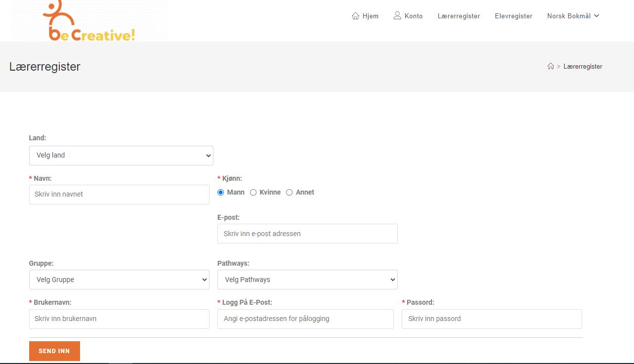Select the Annet gender option
Image resolution: width=634 pixels, height=364 pixels.
tap(290, 192)
